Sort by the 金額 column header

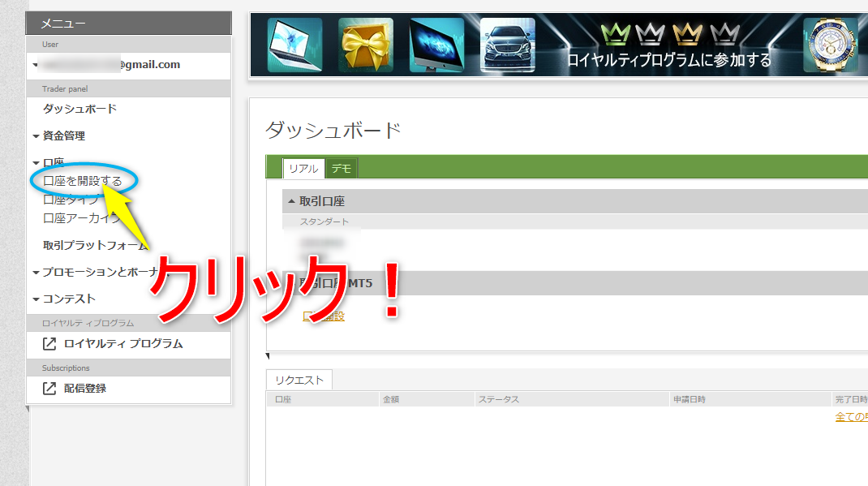point(427,399)
